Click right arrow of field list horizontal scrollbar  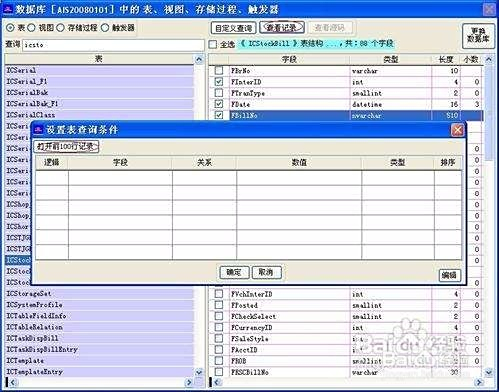click(x=479, y=382)
